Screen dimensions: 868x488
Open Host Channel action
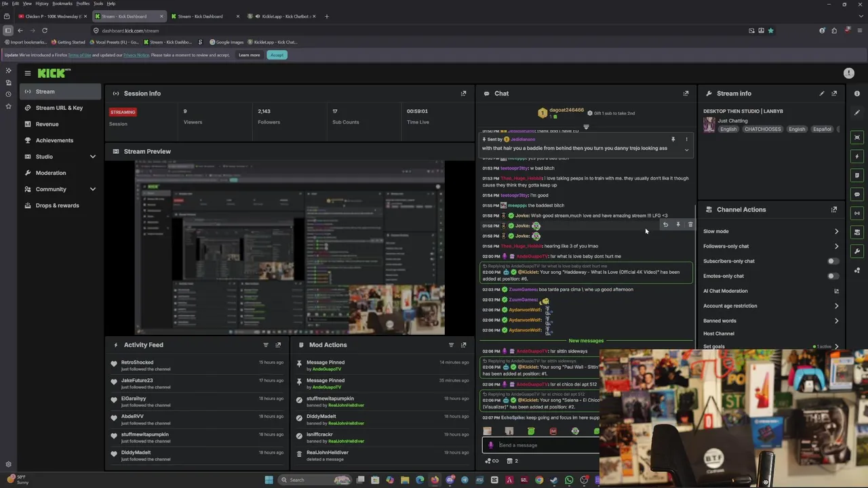719,333
